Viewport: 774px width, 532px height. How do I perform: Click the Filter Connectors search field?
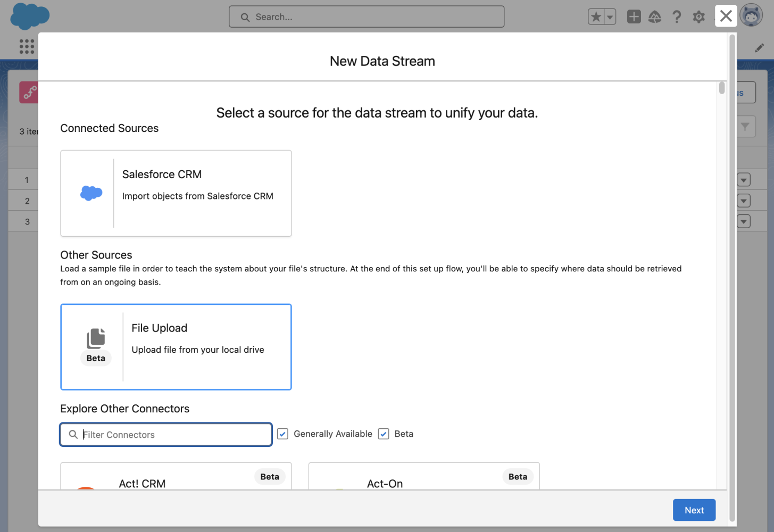[165, 435]
